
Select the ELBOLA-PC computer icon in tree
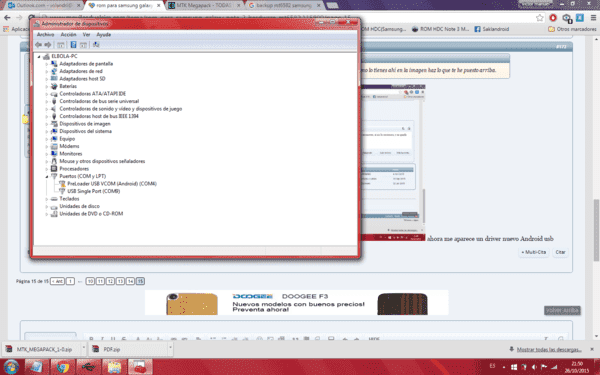point(46,56)
